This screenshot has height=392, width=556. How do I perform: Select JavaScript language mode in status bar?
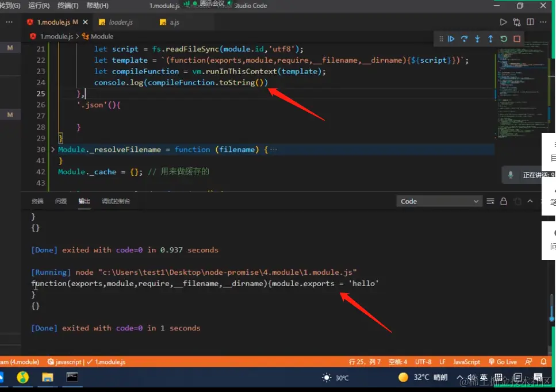click(466, 362)
